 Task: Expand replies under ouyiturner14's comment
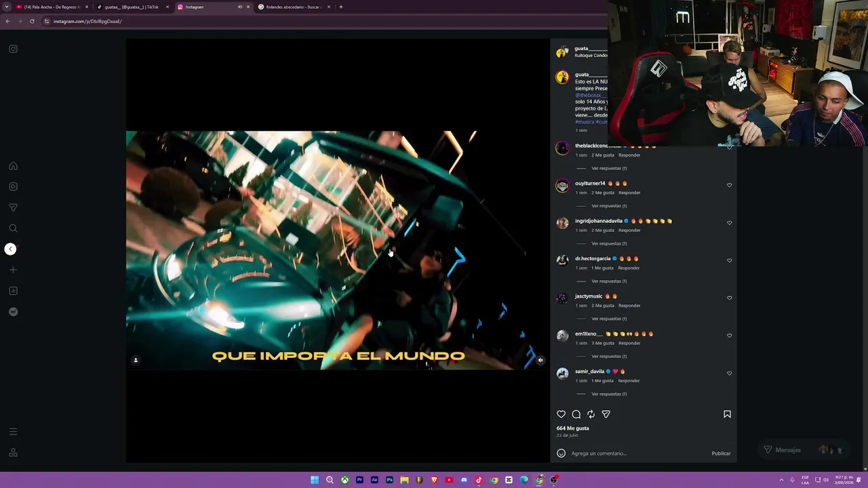609,206
